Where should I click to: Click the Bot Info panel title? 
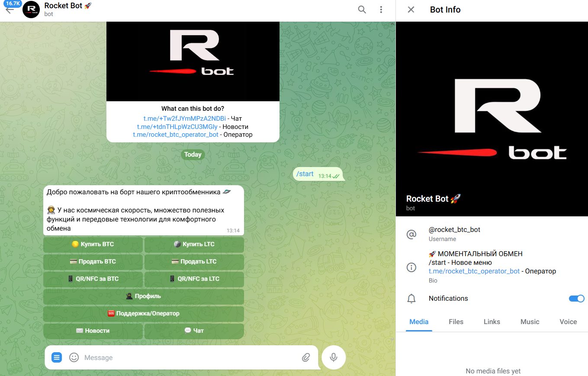[445, 10]
